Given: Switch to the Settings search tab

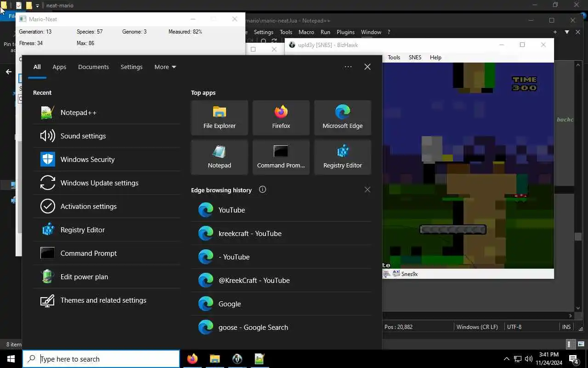Looking at the screenshot, I should click(131, 67).
